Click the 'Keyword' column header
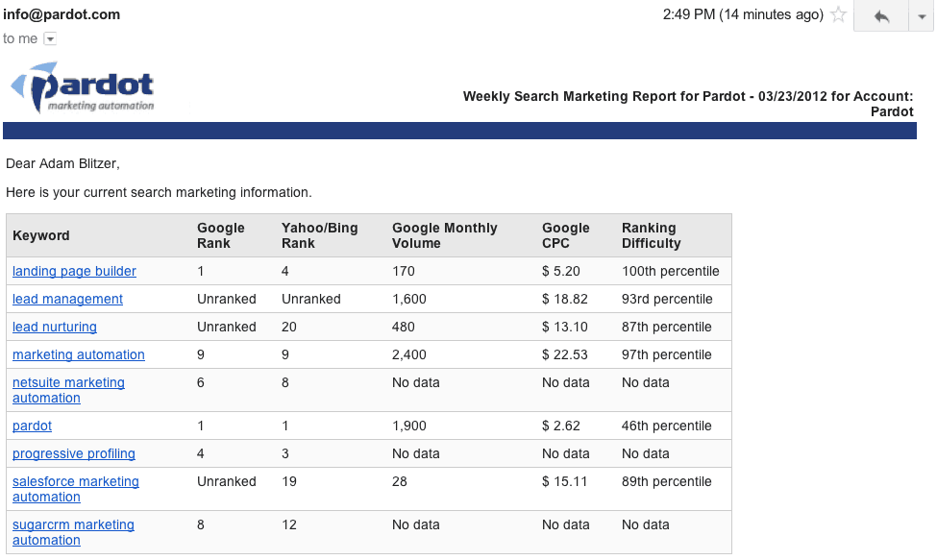This screenshot has width=937, height=560. pos(40,235)
